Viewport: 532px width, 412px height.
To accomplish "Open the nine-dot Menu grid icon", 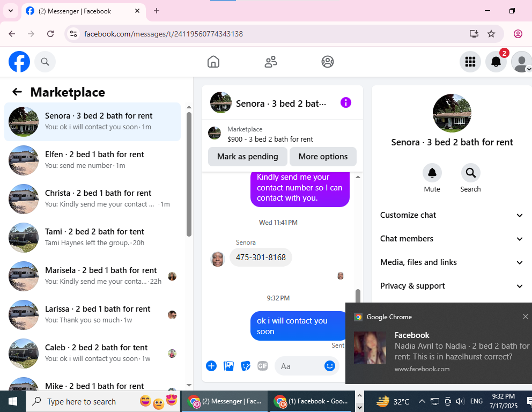I will [470, 62].
